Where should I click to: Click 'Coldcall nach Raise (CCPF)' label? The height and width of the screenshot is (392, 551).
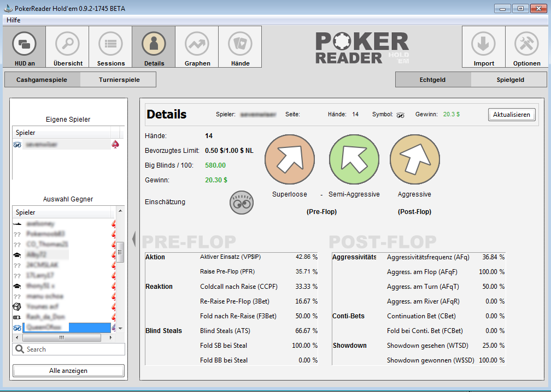coord(238,287)
